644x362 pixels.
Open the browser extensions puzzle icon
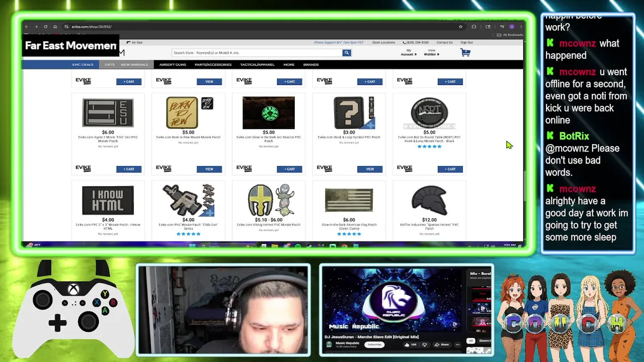474,27
